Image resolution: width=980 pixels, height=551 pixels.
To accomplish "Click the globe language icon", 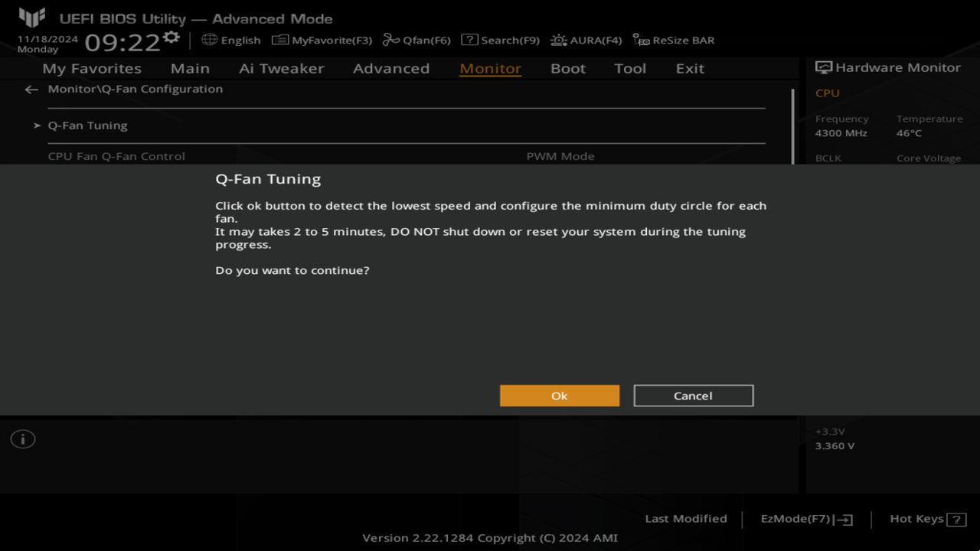I will click(210, 40).
